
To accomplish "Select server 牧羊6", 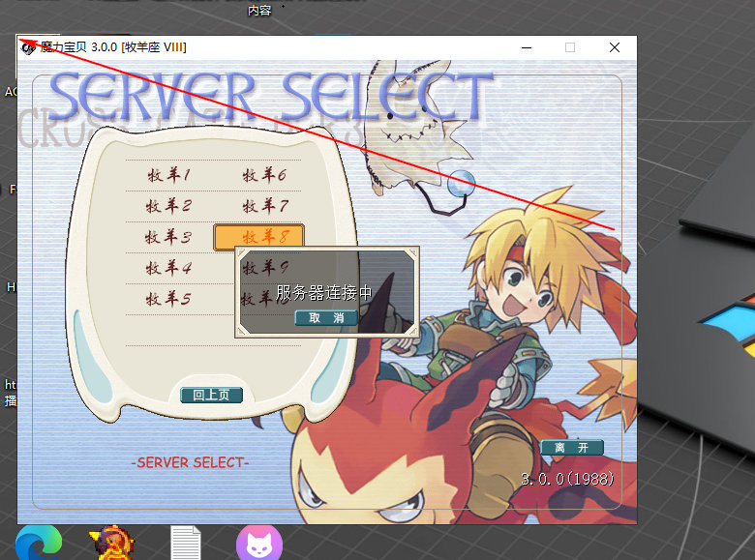I will (264, 175).
